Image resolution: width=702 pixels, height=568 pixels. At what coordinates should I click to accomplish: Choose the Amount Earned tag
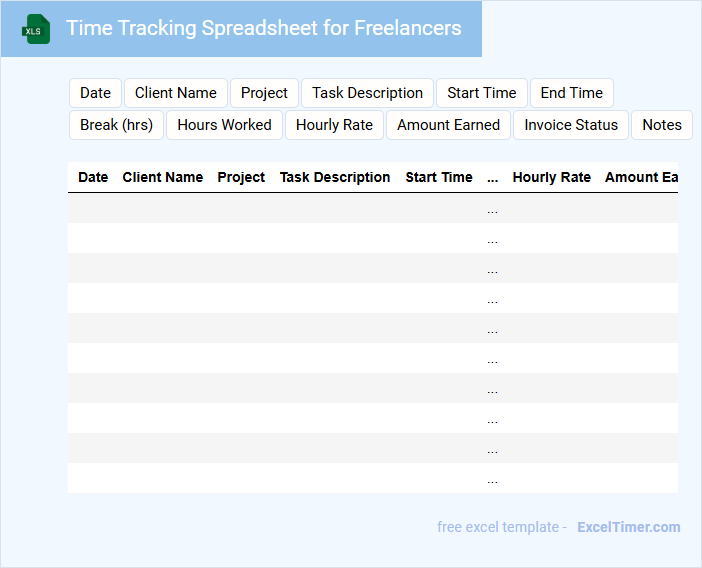point(448,125)
